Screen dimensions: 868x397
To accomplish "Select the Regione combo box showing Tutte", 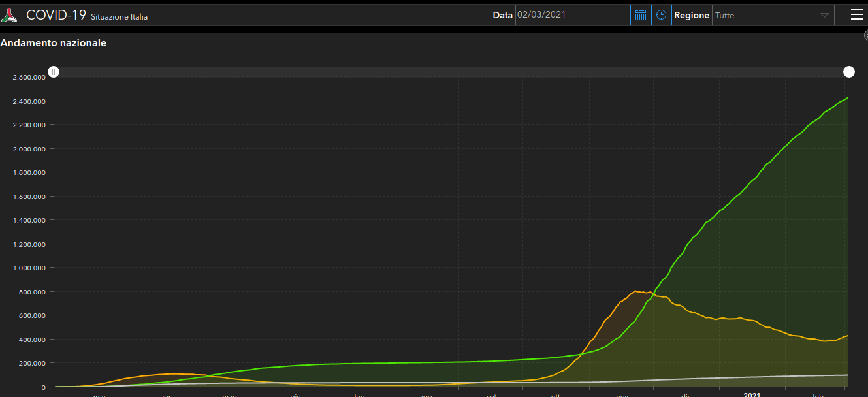I will (x=764, y=15).
